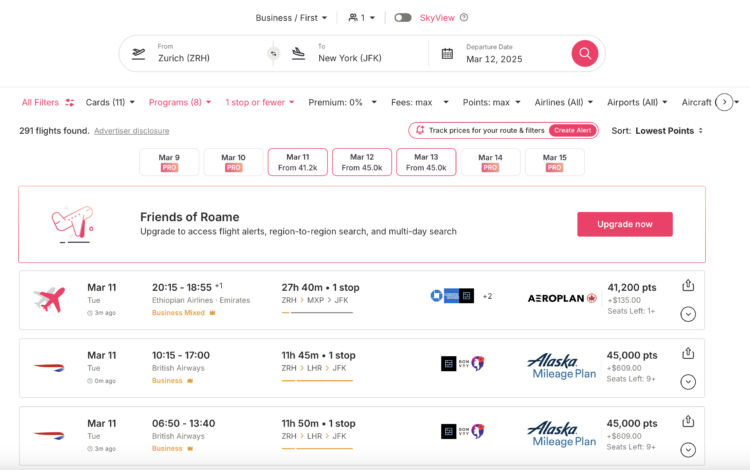Click the departure plane icon beside From

(x=139, y=53)
